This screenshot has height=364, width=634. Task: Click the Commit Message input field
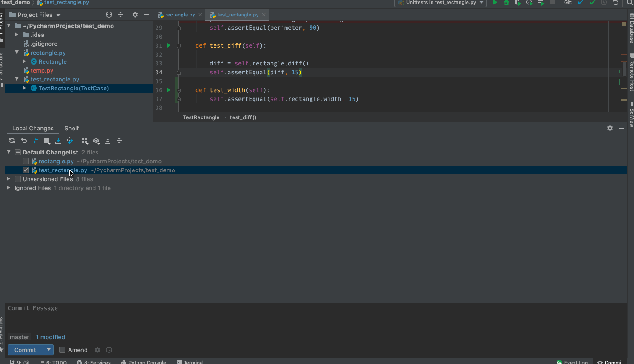coord(316,318)
